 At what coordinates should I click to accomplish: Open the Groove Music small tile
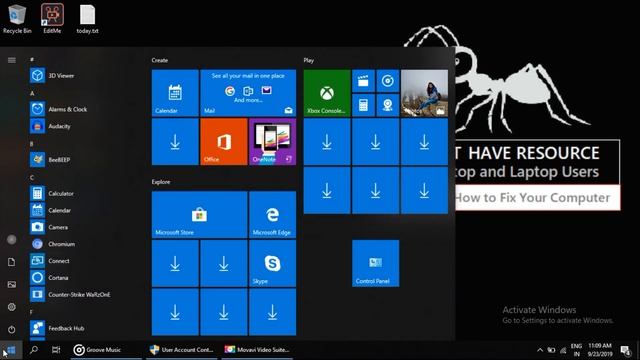388,81
